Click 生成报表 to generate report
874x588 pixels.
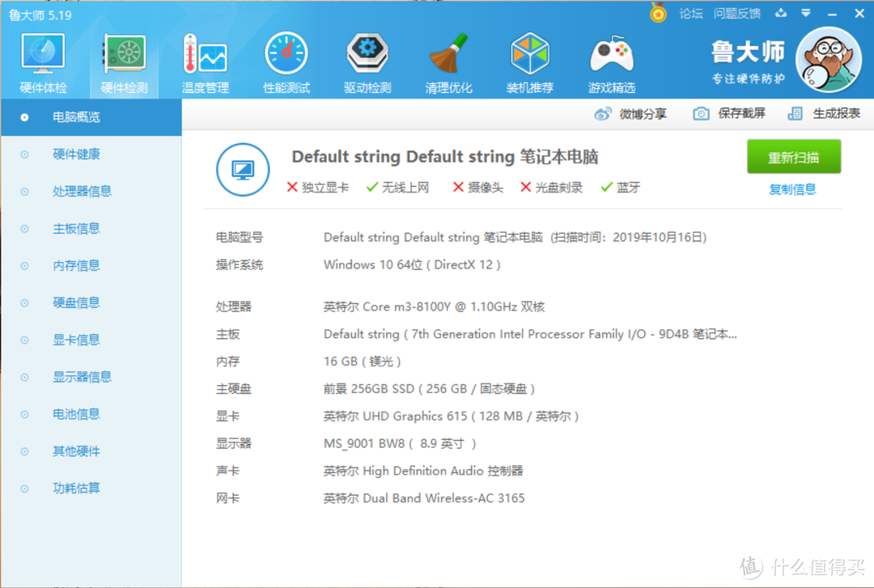[x=824, y=114]
